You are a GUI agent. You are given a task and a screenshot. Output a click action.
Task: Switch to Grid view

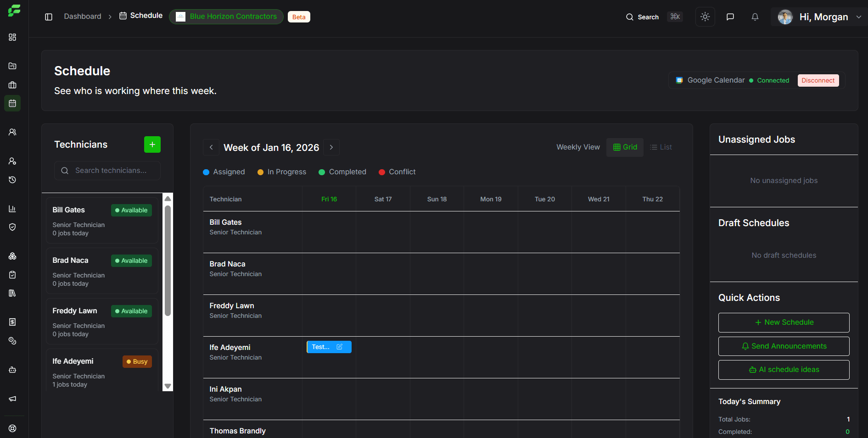coord(625,147)
